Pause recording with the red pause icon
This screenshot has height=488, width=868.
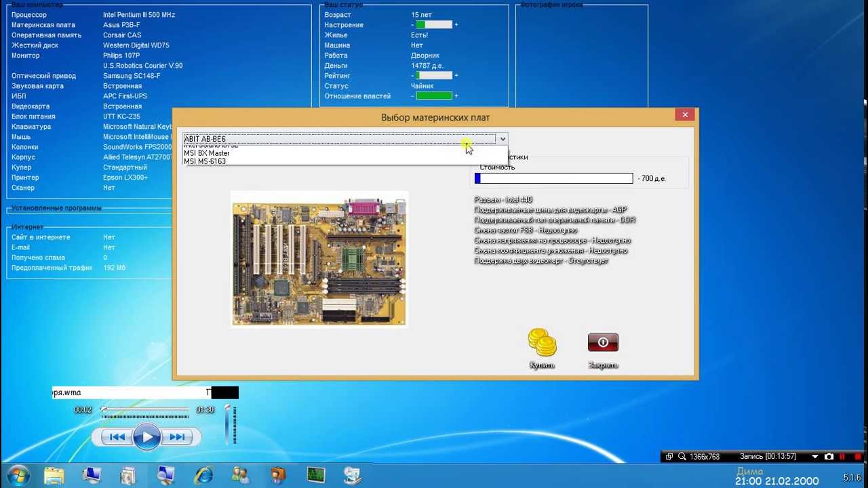pos(842,457)
